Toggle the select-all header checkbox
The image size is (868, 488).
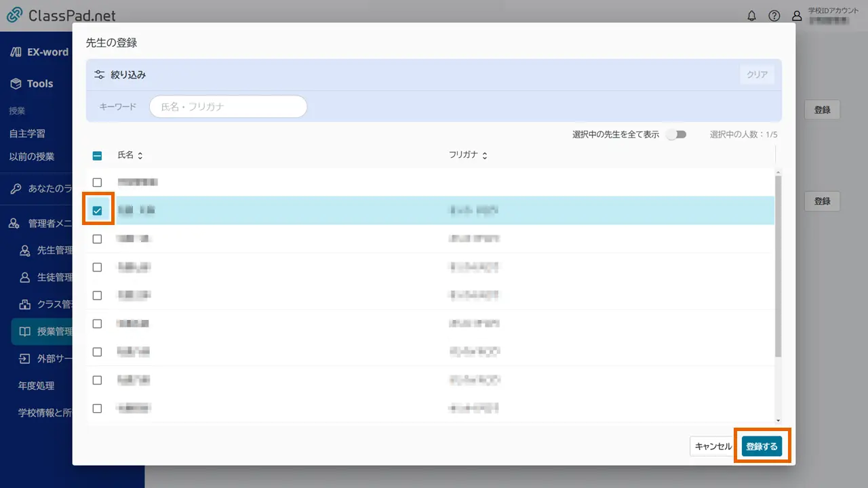(97, 155)
